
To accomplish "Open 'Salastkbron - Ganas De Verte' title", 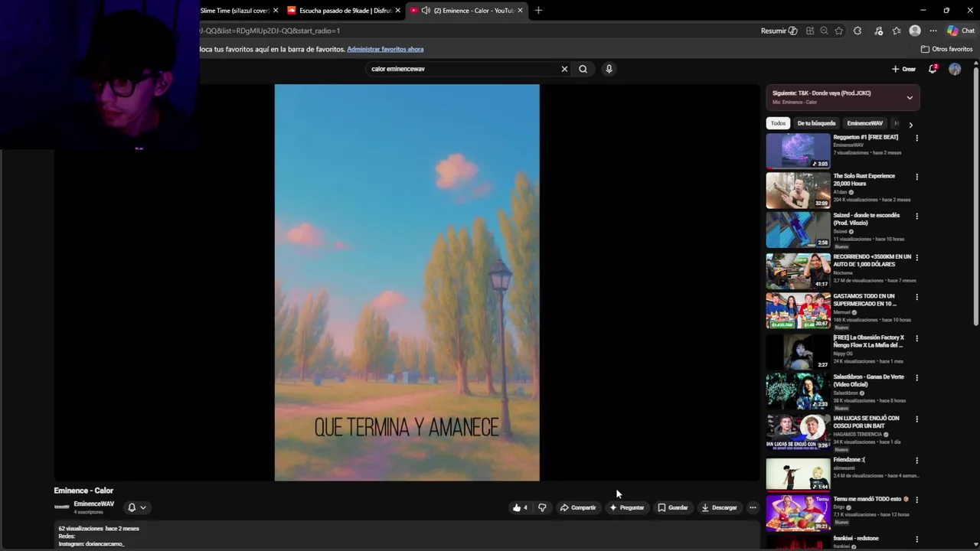I will coord(868,380).
